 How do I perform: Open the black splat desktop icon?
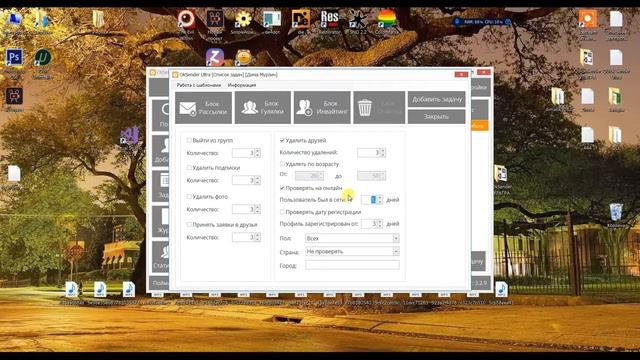pyautogui.click(x=358, y=19)
